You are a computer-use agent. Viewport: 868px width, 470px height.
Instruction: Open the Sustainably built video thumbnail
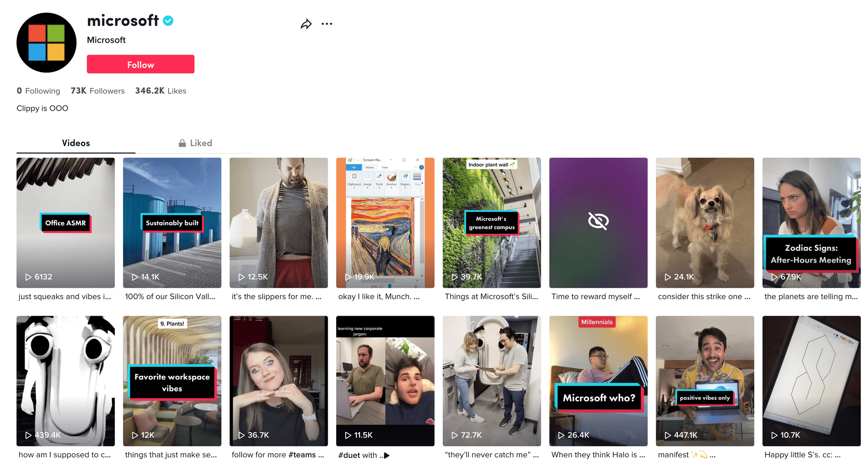172,222
